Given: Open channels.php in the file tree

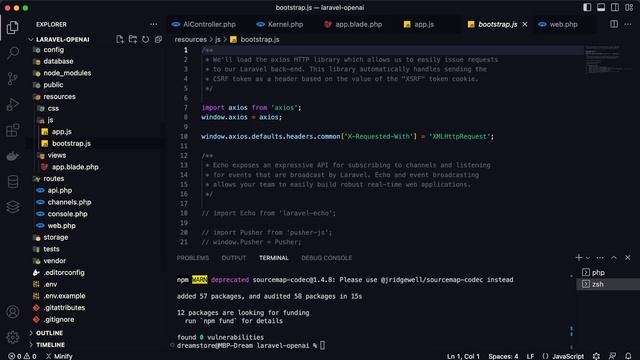Looking at the screenshot, I should [69, 202].
